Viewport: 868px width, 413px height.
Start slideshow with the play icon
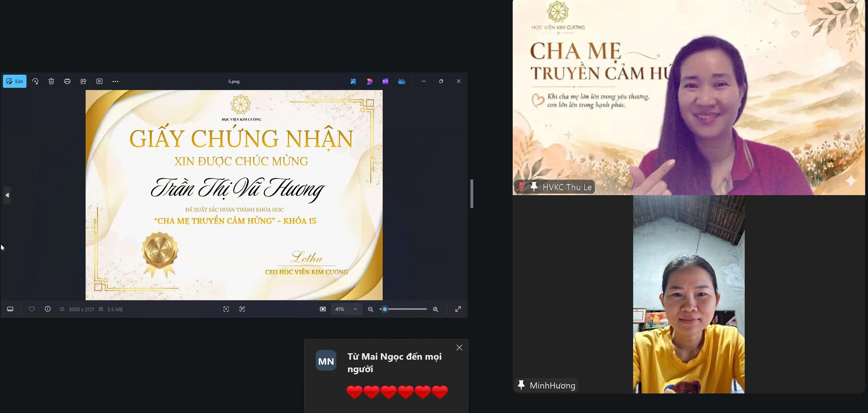click(99, 81)
